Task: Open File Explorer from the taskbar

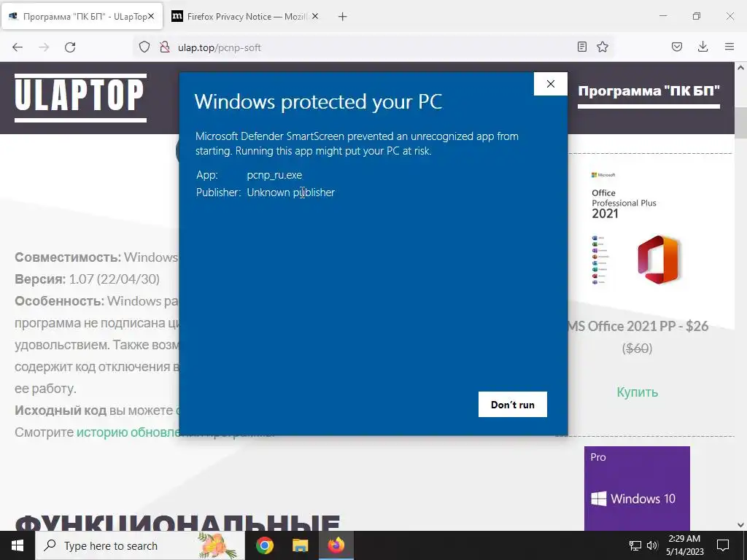Action: (300, 545)
